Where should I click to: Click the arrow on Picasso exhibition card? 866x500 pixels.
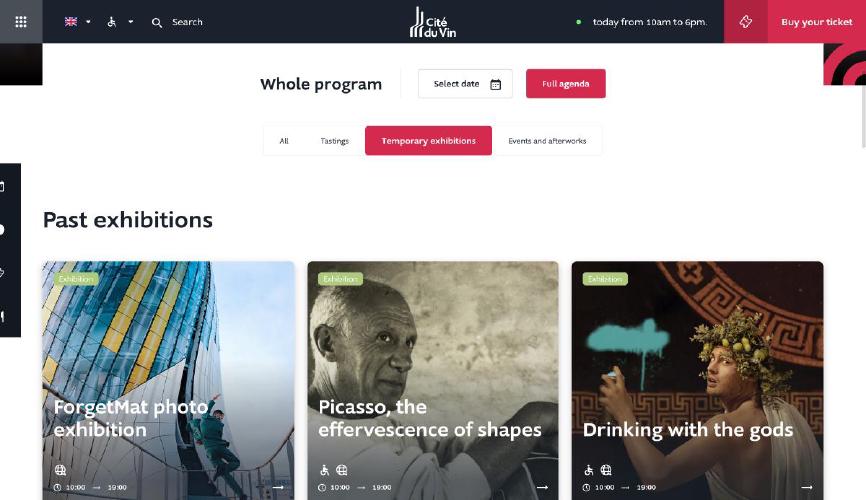click(x=542, y=487)
